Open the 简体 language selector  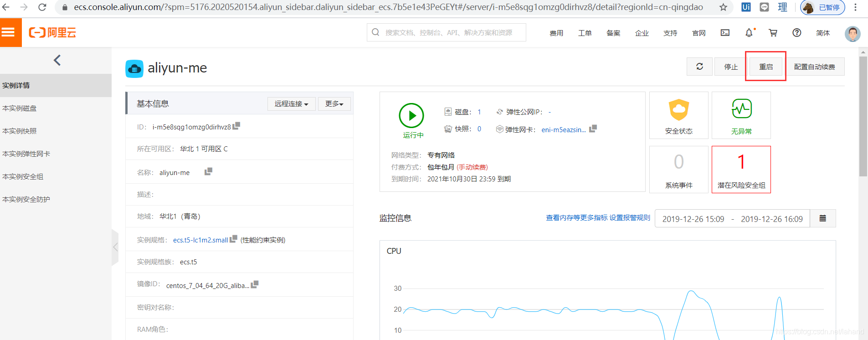tap(823, 33)
